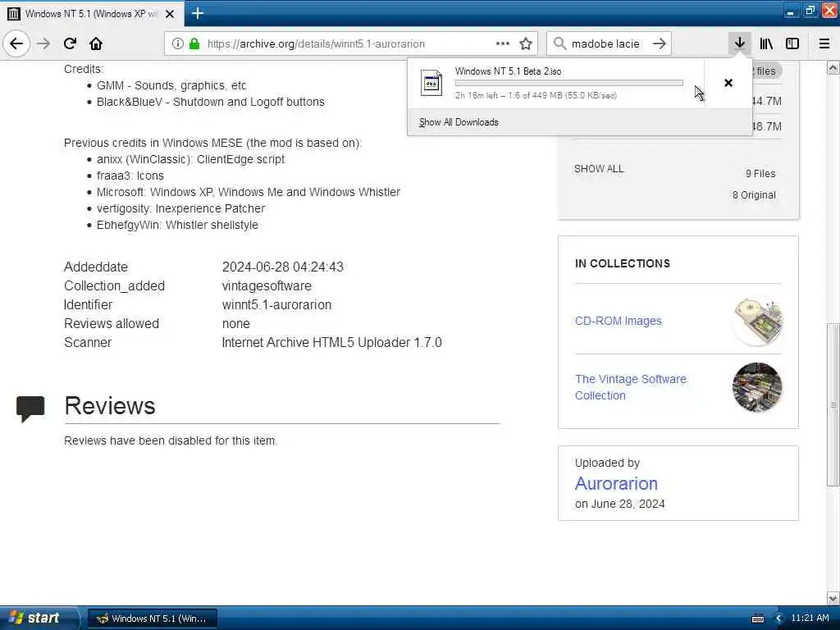Click SHOW ALL files link
840x630 pixels.
[x=598, y=169]
